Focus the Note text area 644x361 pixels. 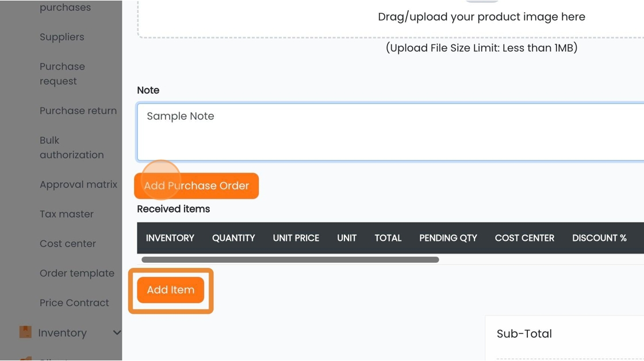pos(390,132)
